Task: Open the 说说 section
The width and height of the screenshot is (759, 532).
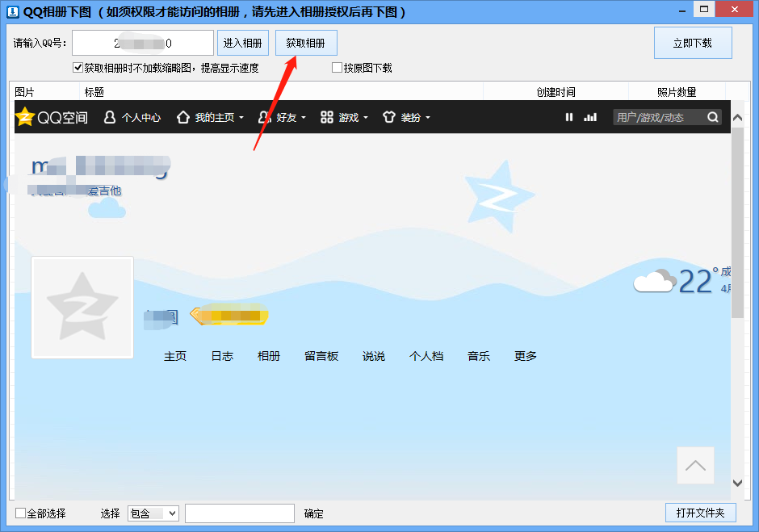Action: point(373,355)
